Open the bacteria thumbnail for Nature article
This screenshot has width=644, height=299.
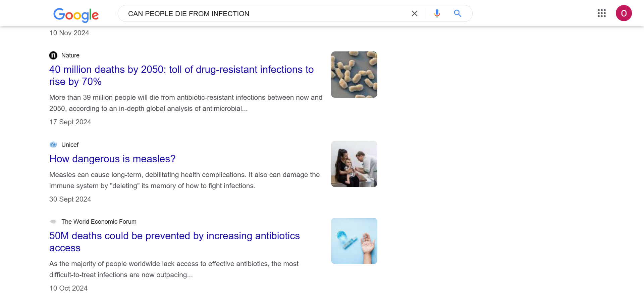tap(354, 75)
